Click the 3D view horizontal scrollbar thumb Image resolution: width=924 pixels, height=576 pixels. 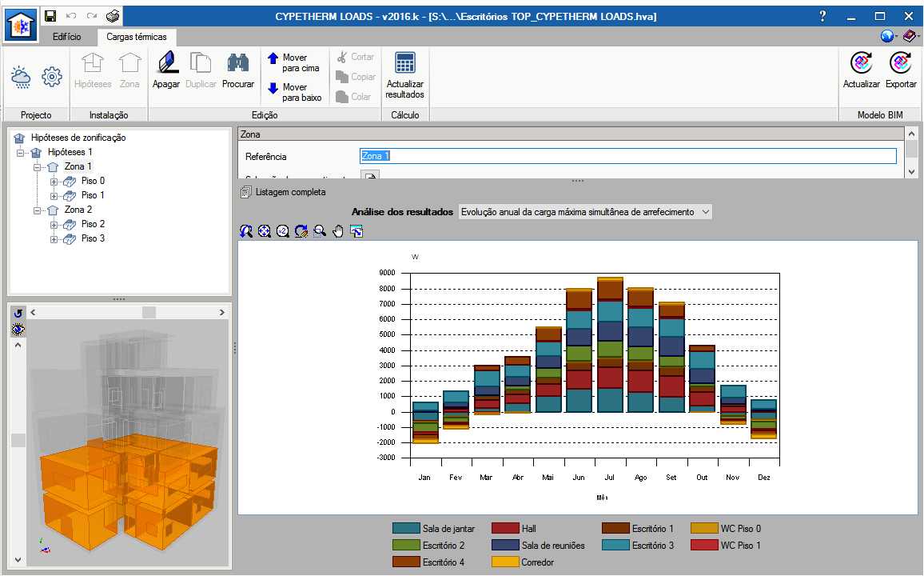point(149,313)
